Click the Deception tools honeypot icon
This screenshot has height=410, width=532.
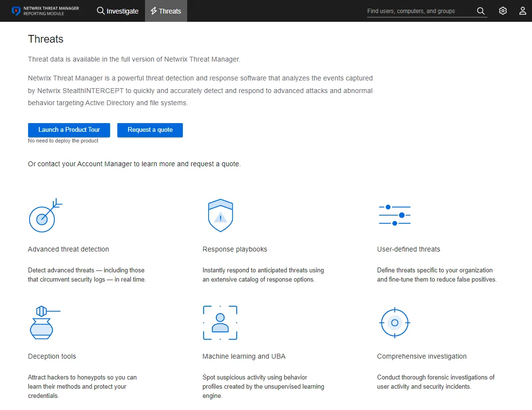45,322
